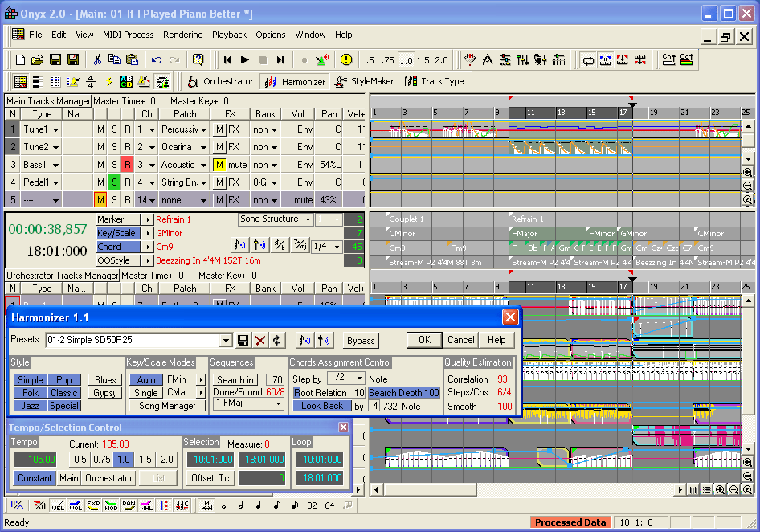The width and height of the screenshot is (760, 532).
Task: Cut selection with the scissors icon
Action: 97,59
